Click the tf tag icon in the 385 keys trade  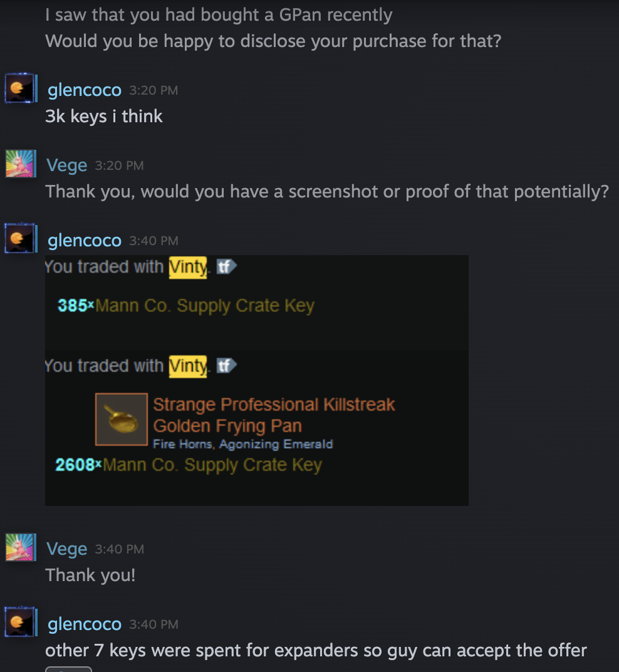pos(226,266)
